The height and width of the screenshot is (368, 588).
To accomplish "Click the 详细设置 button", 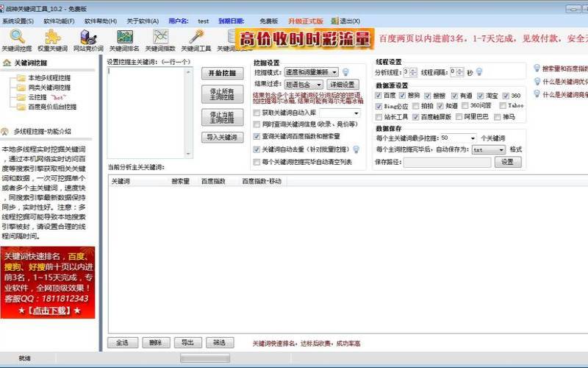I will pos(343,85).
